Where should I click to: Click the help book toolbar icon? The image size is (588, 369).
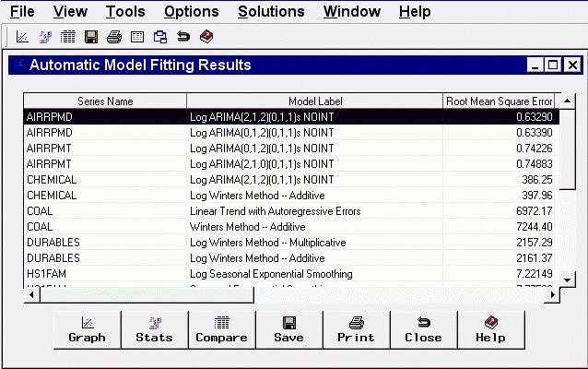[206, 38]
